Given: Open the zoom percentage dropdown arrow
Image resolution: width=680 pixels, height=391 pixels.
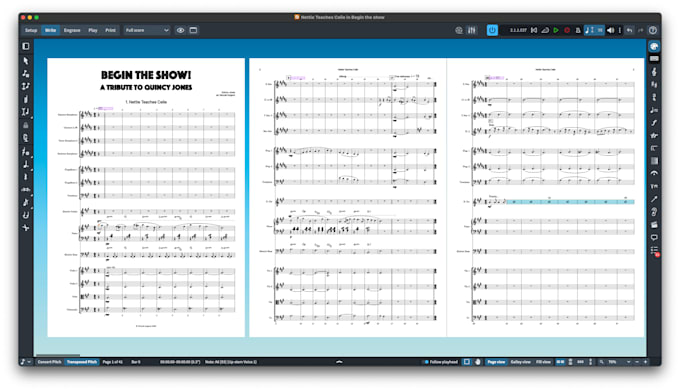Looking at the screenshot, I should tap(628, 362).
